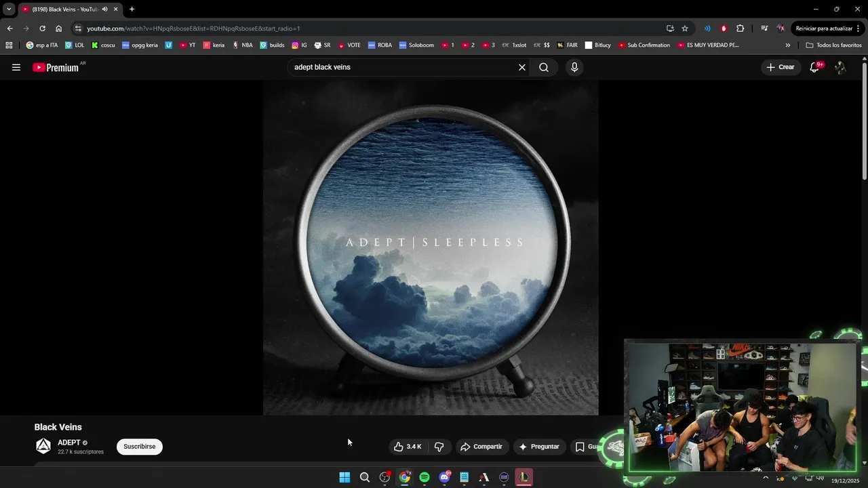
Task: Open ADEPT channel avatar
Action: [43, 446]
